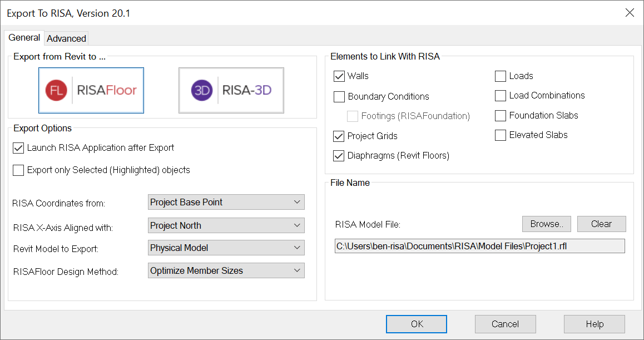Screen dimensions: 644x340
Task: Check the Loads checkbox
Action: coord(501,76)
